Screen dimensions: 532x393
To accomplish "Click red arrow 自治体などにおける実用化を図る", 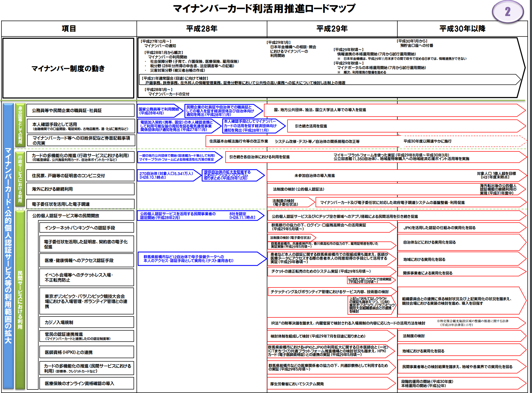I will (x=462, y=242).
